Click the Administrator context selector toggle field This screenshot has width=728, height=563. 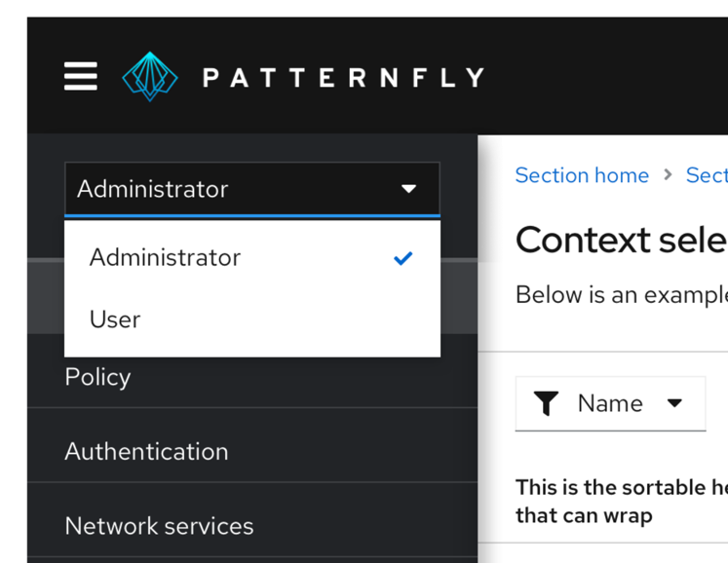pos(234,189)
